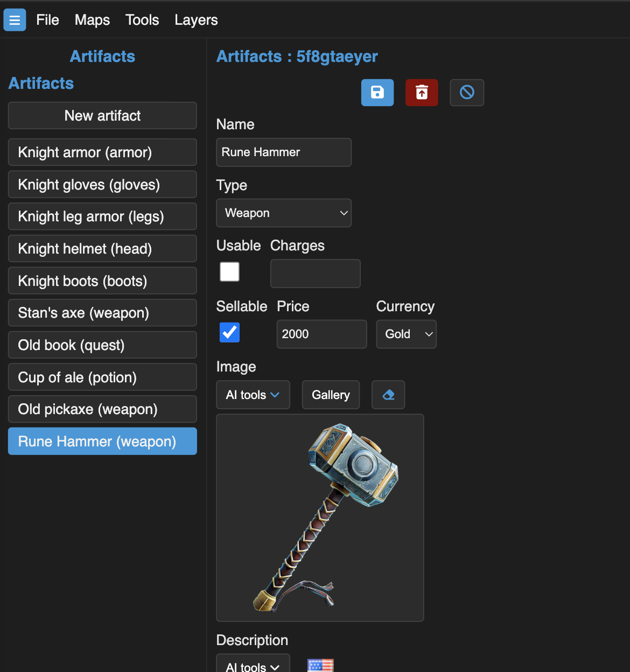Viewport: 630px width, 672px height.
Task: Open the Tools menu
Action: click(x=142, y=20)
